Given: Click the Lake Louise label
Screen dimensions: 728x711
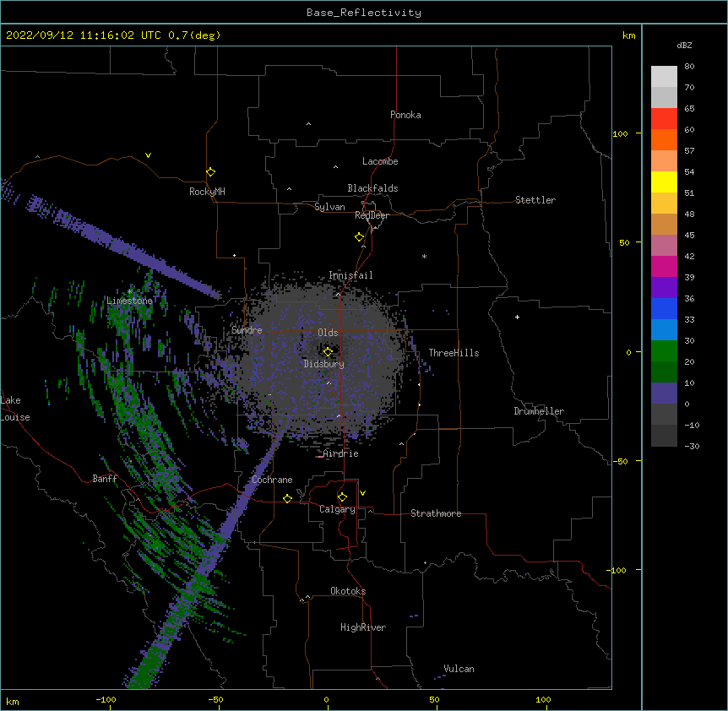Looking at the screenshot, I should pos(15,409).
